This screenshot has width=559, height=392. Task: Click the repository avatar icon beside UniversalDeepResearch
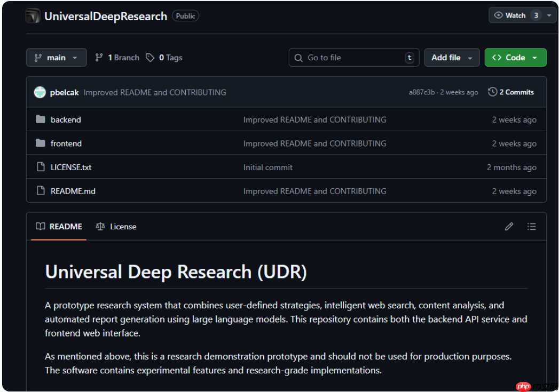point(33,16)
